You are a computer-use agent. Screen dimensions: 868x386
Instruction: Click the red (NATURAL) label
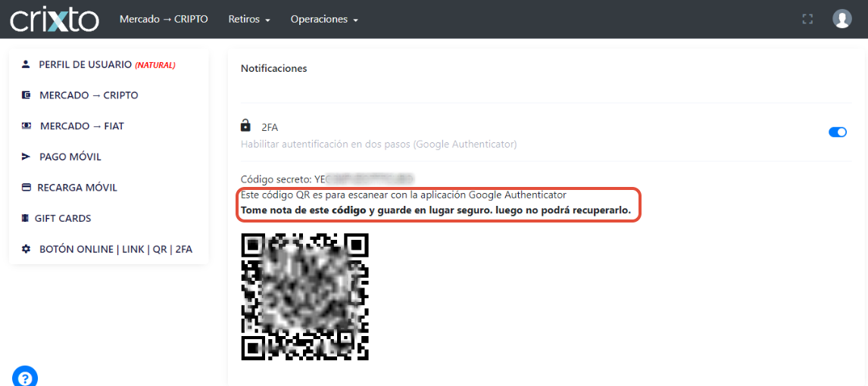click(155, 65)
